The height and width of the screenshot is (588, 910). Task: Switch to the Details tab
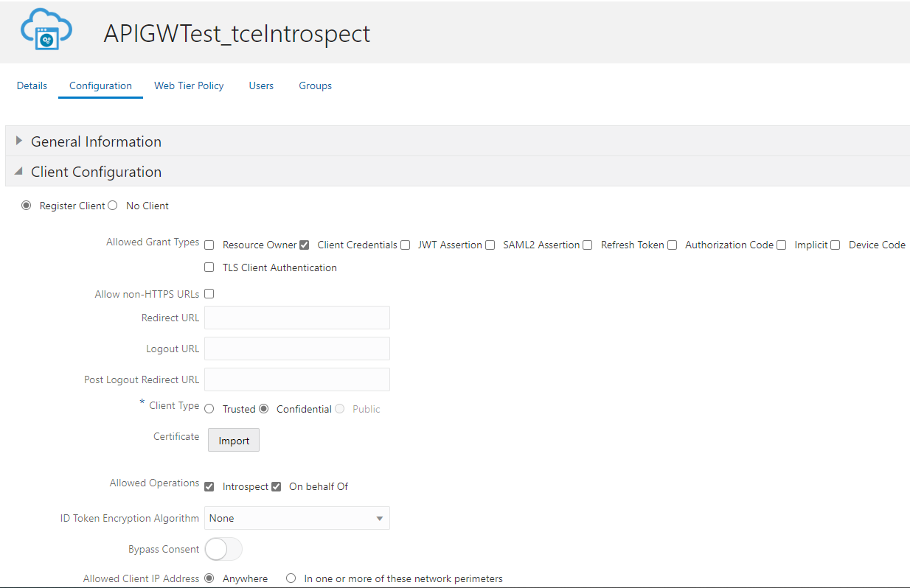tap(32, 85)
